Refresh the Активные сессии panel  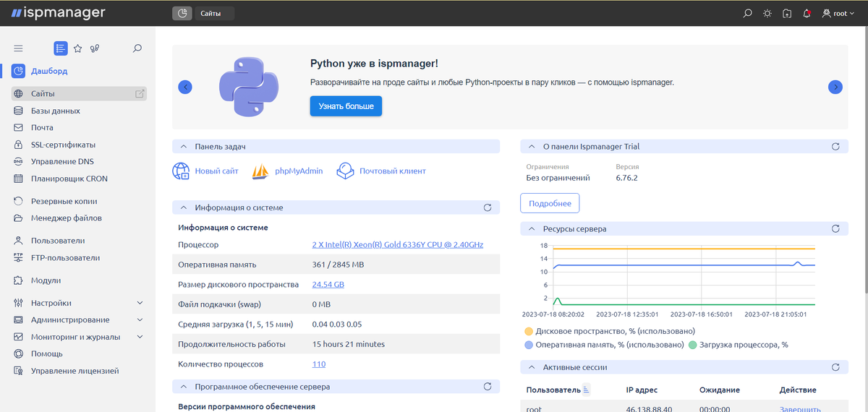835,367
